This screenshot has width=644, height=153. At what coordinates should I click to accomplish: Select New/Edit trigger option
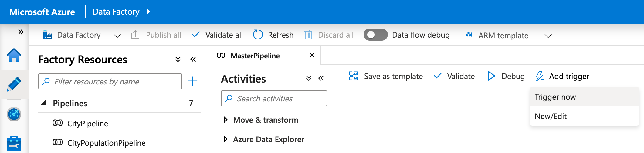[x=584, y=116]
